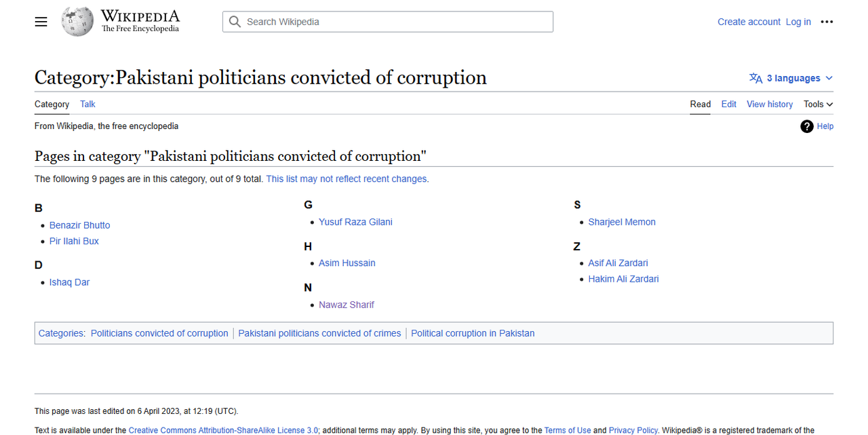The image size is (868, 435).
Task: Click the Wikipedia globe logo
Action: coord(77,22)
